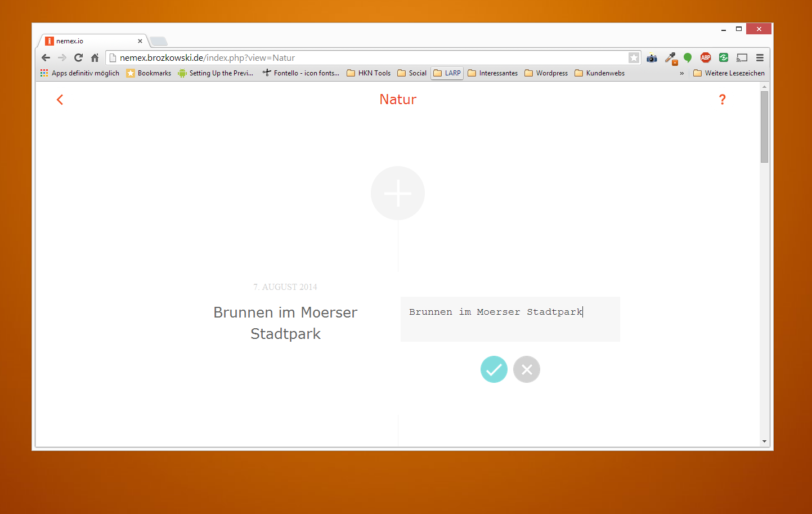Image resolution: width=812 pixels, height=514 pixels.
Task: Click the green sync extension icon
Action: (x=724, y=57)
